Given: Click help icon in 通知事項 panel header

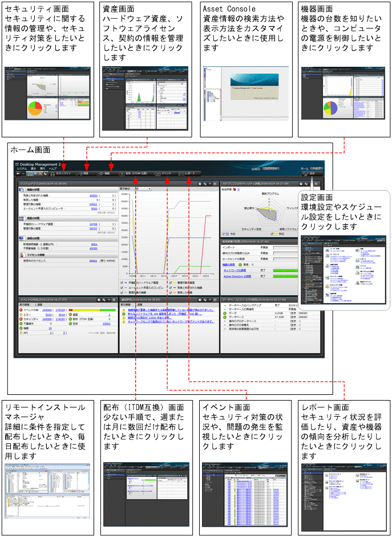Looking at the screenshot, I should (x=199, y=300).
